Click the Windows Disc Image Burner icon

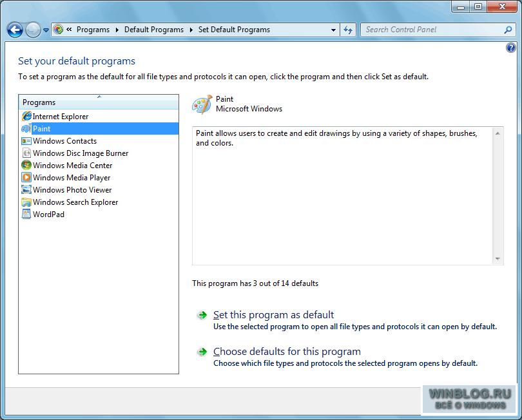pyautogui.click(x=26, y=153)
